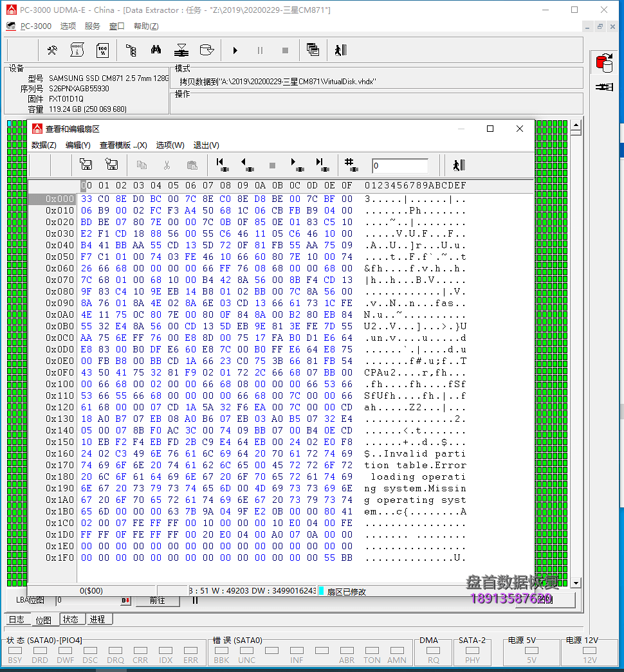
Task: Switch to the 位图 tab
Action: coord(44,620)
